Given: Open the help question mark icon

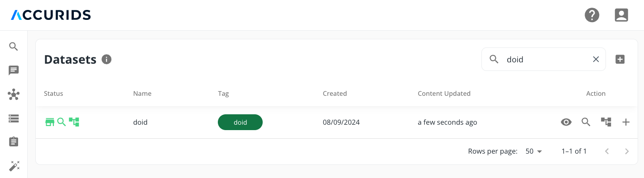Looking at the screenshot, I should 592,15.
